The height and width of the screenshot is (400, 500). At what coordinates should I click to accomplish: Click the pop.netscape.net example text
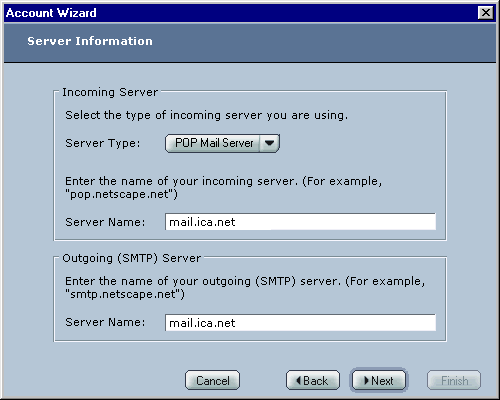click(x=121, y=194)
